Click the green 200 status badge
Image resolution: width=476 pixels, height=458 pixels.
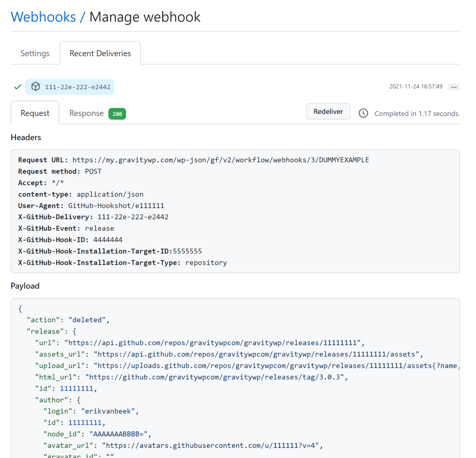(117, 114)
